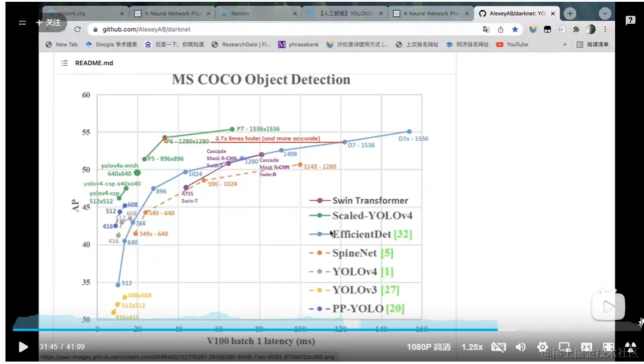
Task: Open 1.25x playback speed selector
Action: click(x=472, y=347)
